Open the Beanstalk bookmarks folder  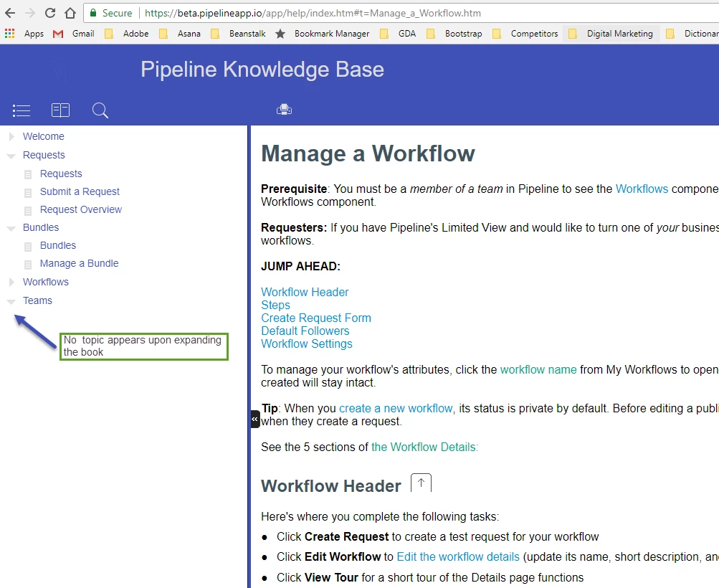[239, 34]
